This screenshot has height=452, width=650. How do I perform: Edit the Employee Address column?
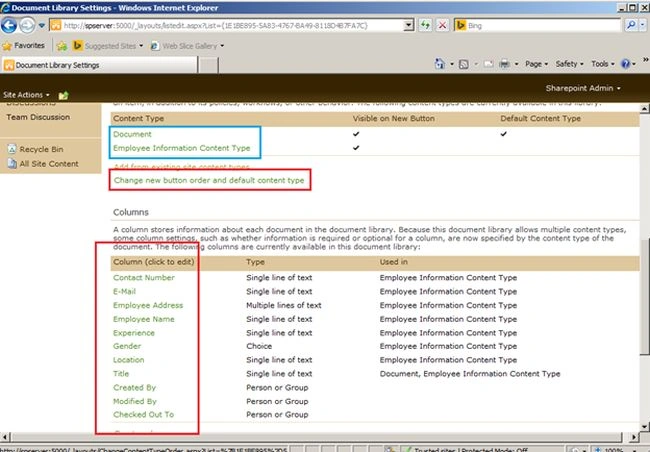[148, 305]
